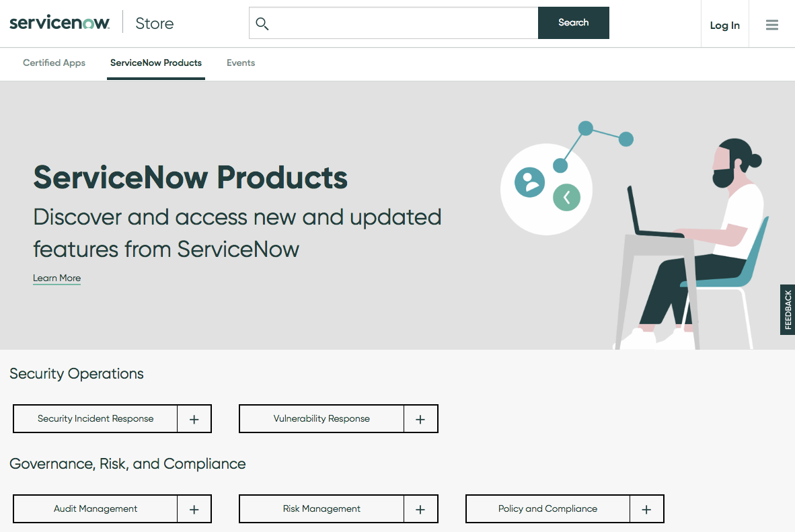The height and width of the screenshot is (532, 795).
Task: Click the Governance, Risk, and Compliance heading
Action: pyautogui.click(x=128, y=464)
